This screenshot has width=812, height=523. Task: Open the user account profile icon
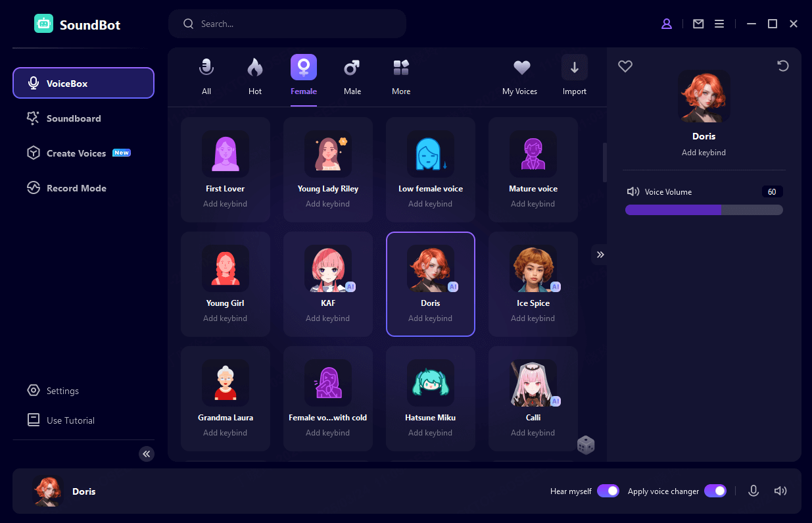click(x=667, y=24)
